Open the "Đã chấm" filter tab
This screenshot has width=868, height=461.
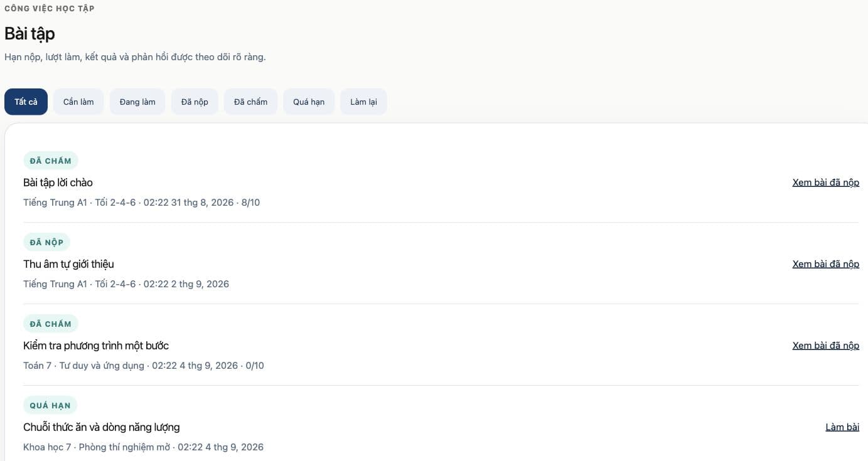(x=250, y=102)
